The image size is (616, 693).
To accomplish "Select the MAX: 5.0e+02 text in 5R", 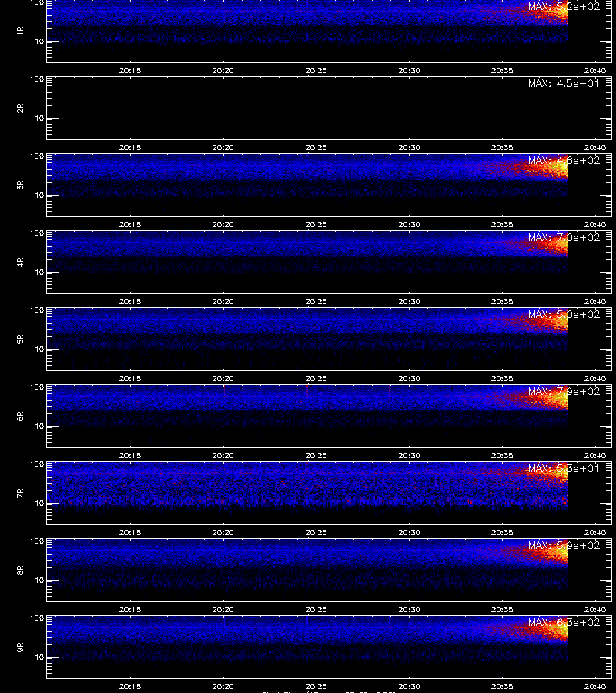I will pyautogui.click(x=564, y=314).
